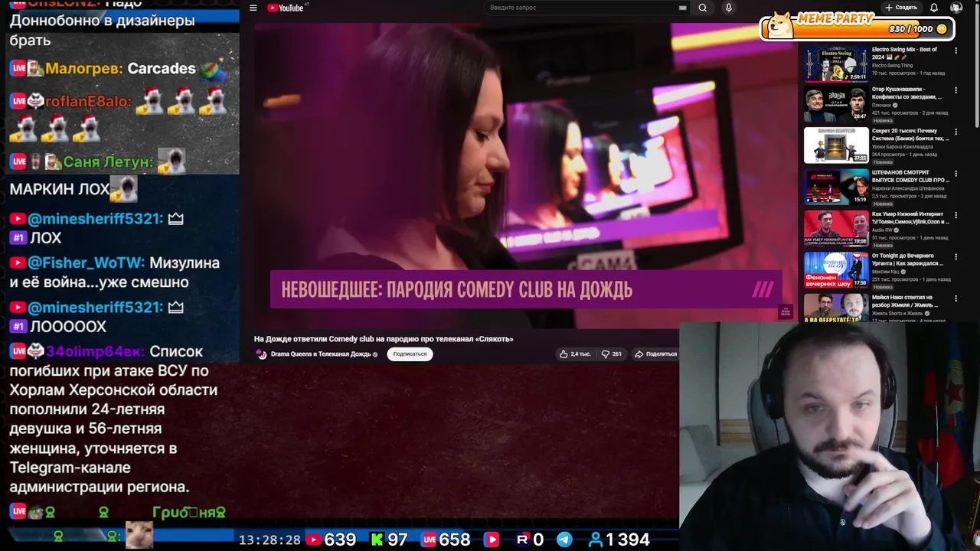This screenshot has width=980, height=551.
Task: Open the on-screen keyboard in search box
Action: (x=682, y=8)
